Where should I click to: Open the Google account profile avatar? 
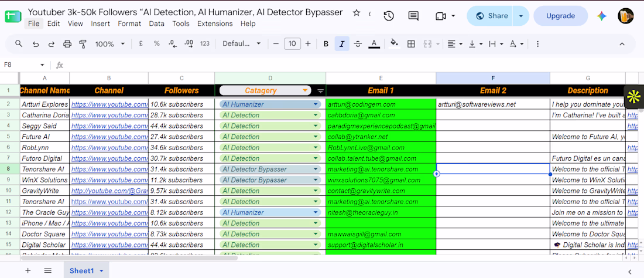pos(625,16)
